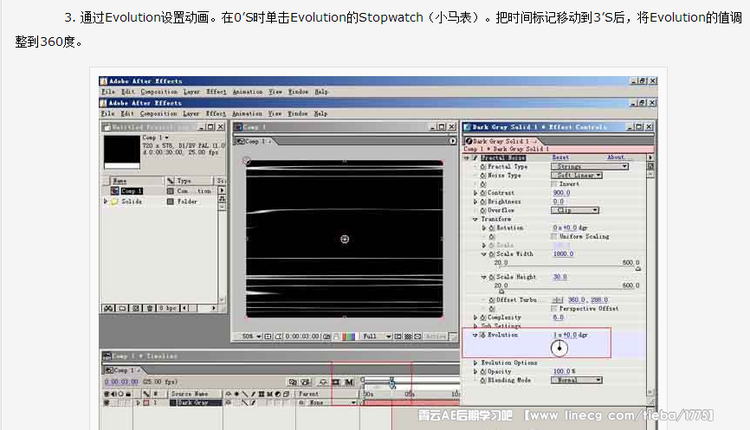The image size is (750, 430).
Task: Click the Evolution angle dial
Action: (x=559, y=348)
